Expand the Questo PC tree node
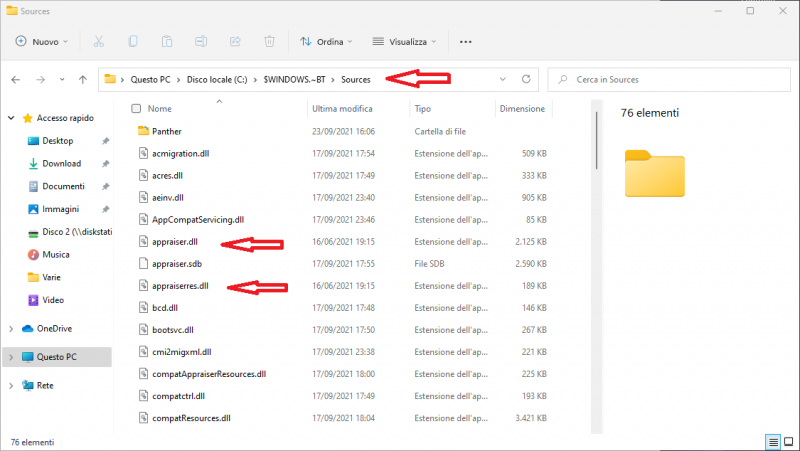800x451 pixels. coord(11,357)
